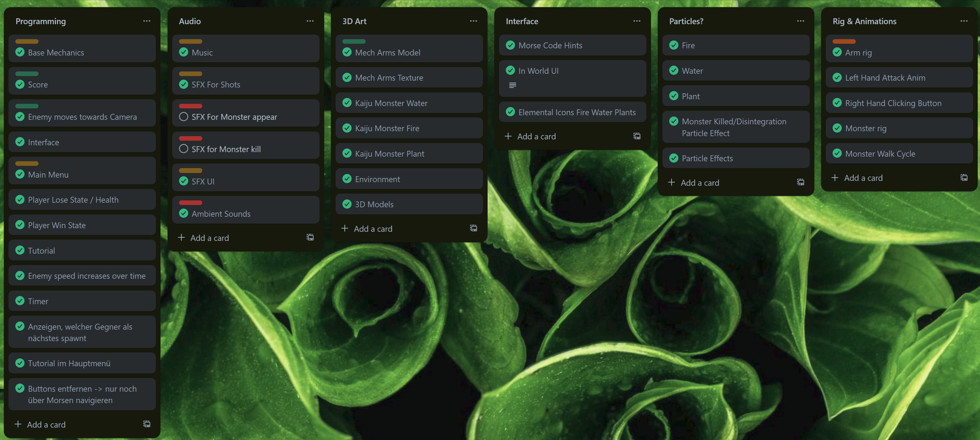Create from template in Programming list
Screen dimensions: 980x440
click(146, 424)
